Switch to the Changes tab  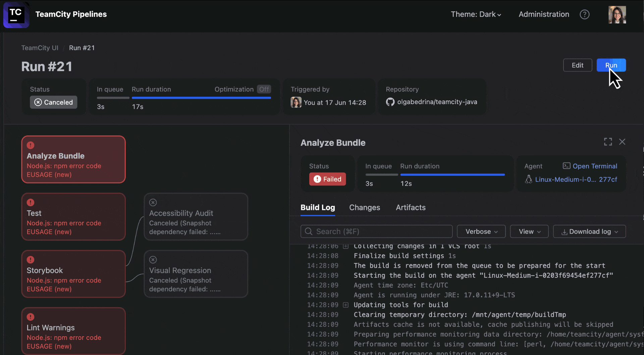pyautogui.click(x=365, y=207)
